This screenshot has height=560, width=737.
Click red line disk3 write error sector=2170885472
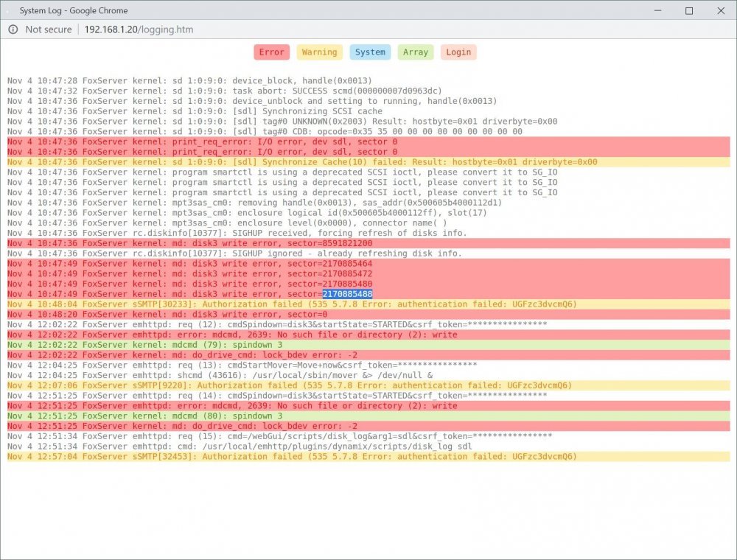pos(368,274)
